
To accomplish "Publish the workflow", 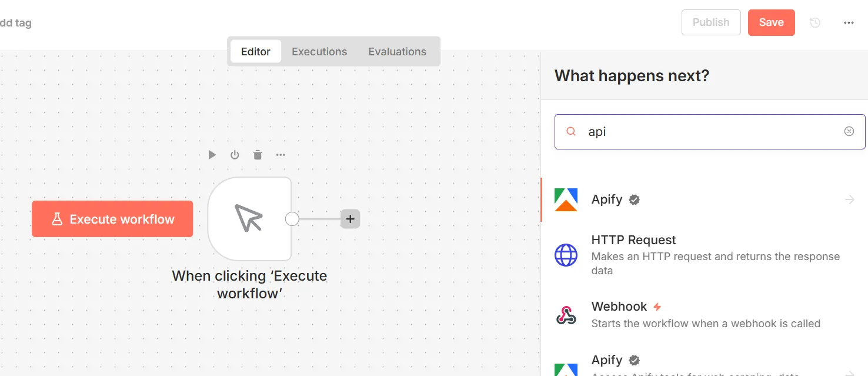I will (711, 22).
